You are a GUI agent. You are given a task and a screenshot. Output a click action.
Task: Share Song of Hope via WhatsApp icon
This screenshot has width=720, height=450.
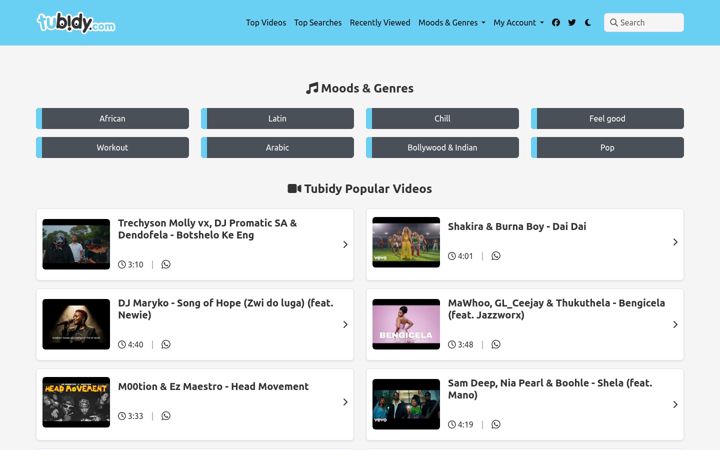click(166, 344)
